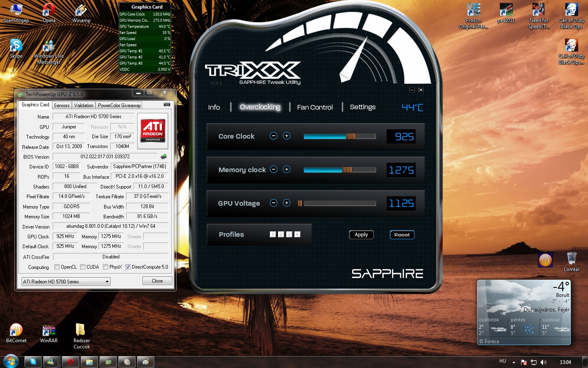Toggle the CUDA checkbox

pyautogui.click(x=83, y=267)
